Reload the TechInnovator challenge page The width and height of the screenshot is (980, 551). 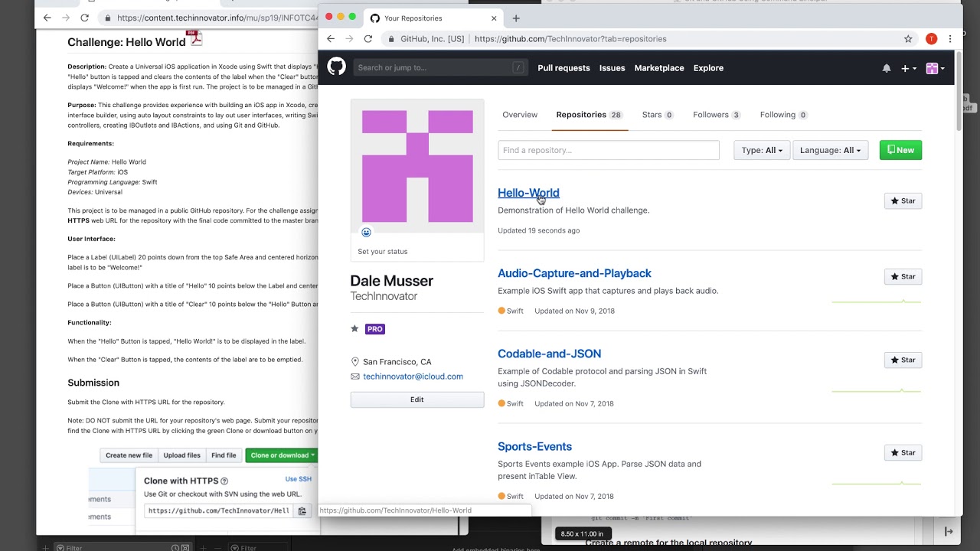click(84, 18)
